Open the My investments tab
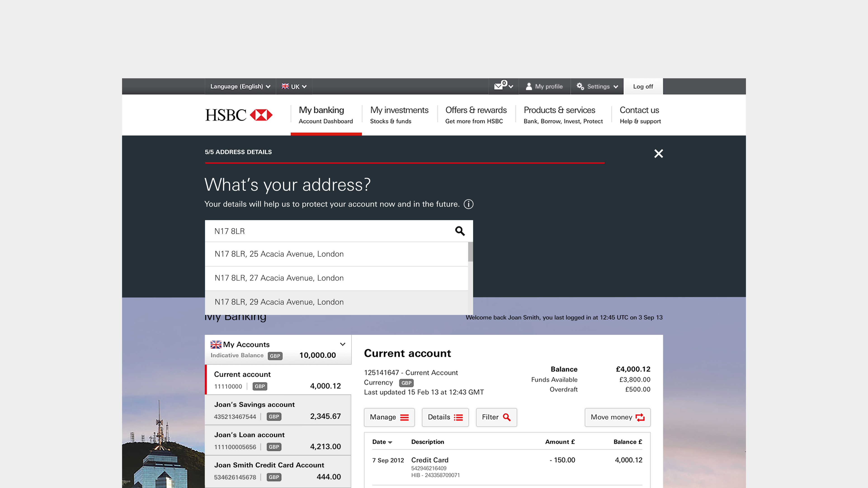 [x=399, y=115]
